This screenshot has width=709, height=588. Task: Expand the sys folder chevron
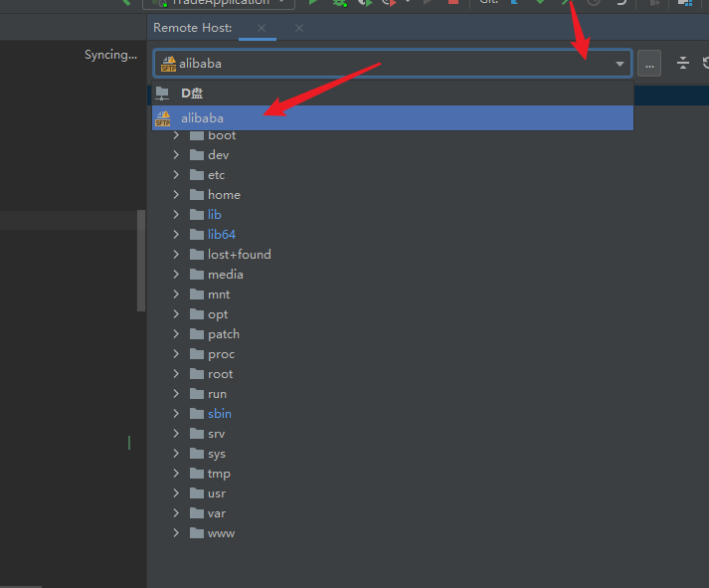coord(176,454)
